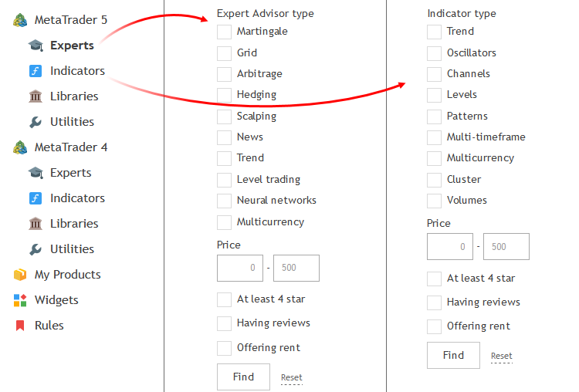Click the wrench icon for MetaTrader 5 Utilities

tap(36, 122)
